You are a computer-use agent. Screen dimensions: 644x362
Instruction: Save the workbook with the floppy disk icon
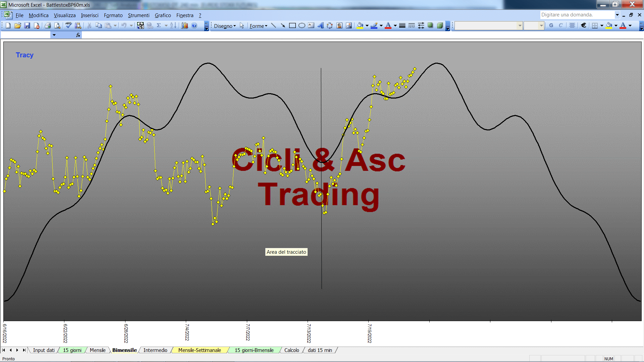tap(27, 25)
